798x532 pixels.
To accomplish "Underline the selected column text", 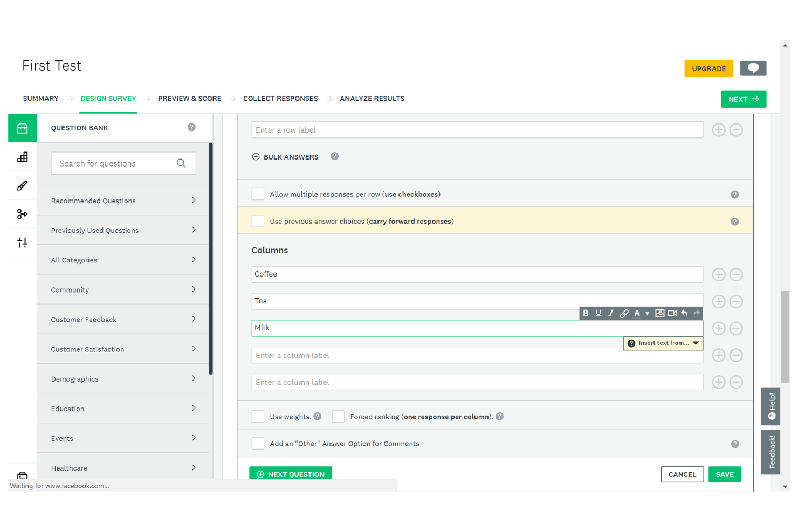I will point(598,313).
